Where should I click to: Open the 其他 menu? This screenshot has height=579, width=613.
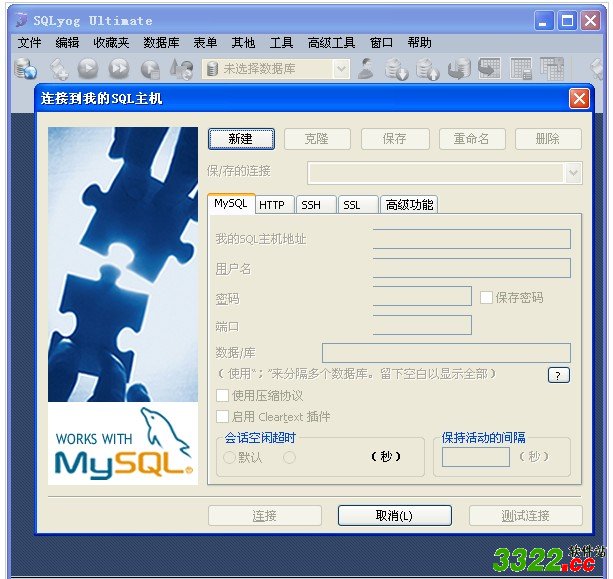click(243, 42)
